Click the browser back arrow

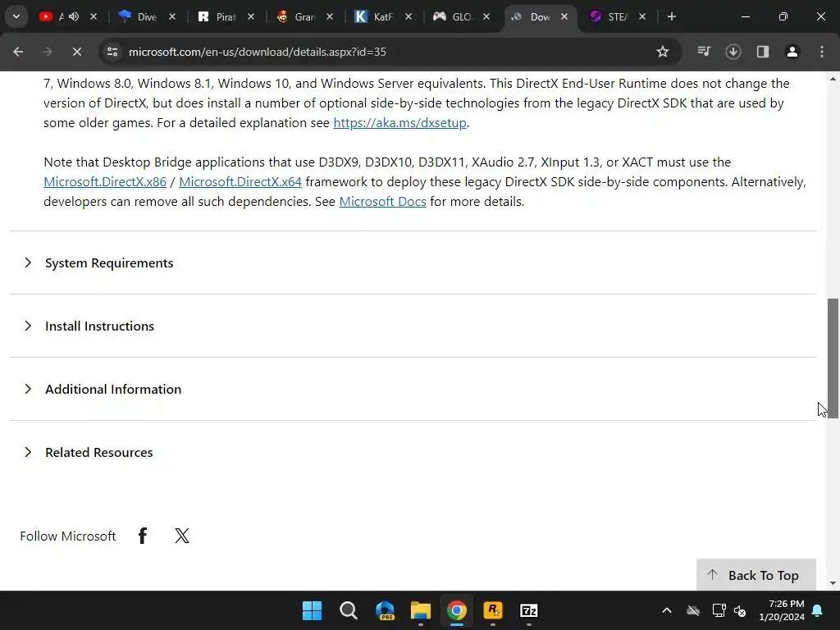(x=18, y=52)
